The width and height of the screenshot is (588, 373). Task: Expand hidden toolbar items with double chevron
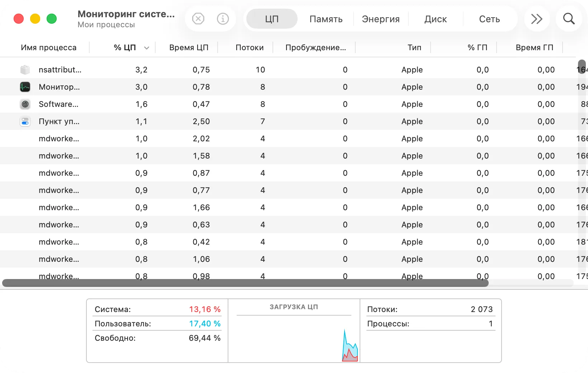(x=536, y=19)
